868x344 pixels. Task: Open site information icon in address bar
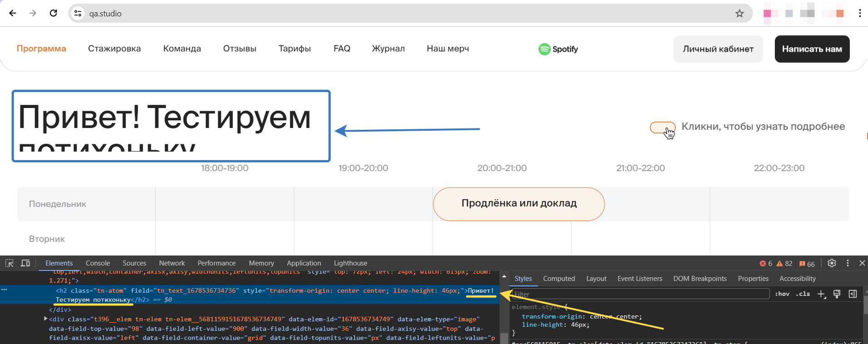(x=78, y=14)
